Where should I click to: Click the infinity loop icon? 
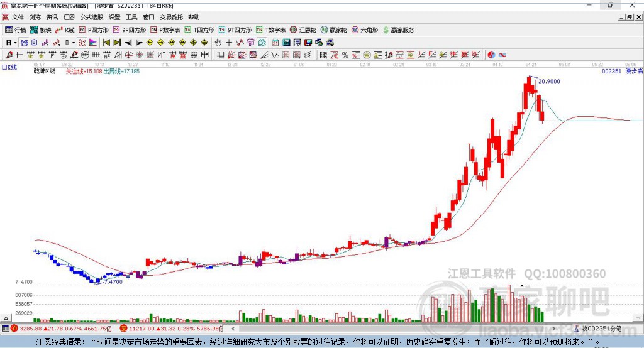(x=502, y=55)
